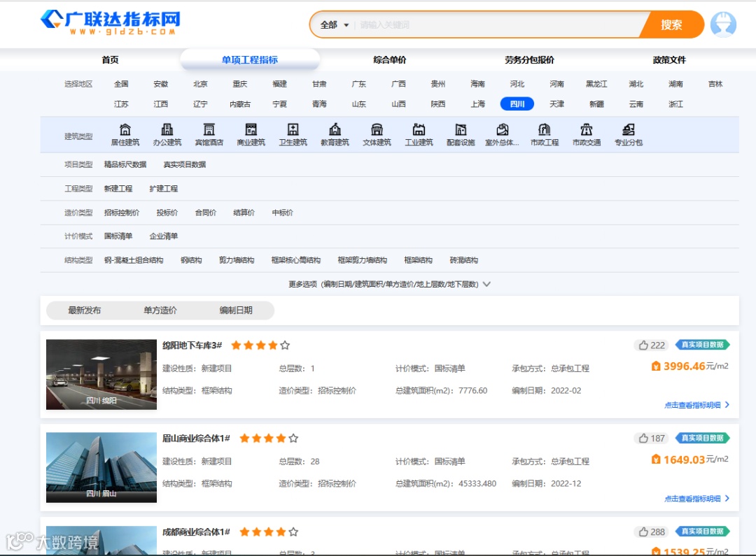Screen dimensions: 756x556
Task: Like the 眉山商业综合体1# project (187 thumbs)
Action: point(652,438)
